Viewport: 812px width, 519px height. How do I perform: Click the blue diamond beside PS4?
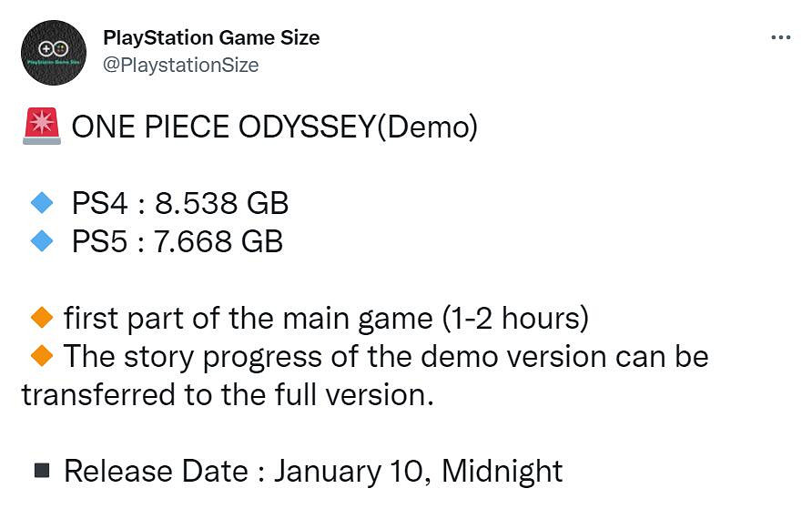coord(42,202)
